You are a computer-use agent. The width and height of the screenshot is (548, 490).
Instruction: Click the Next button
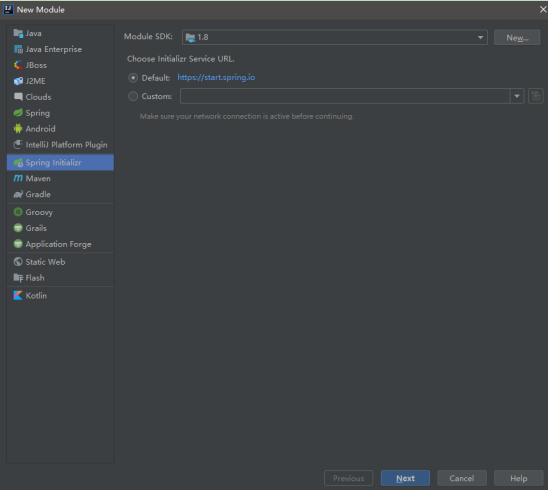[x=405, y=478]
